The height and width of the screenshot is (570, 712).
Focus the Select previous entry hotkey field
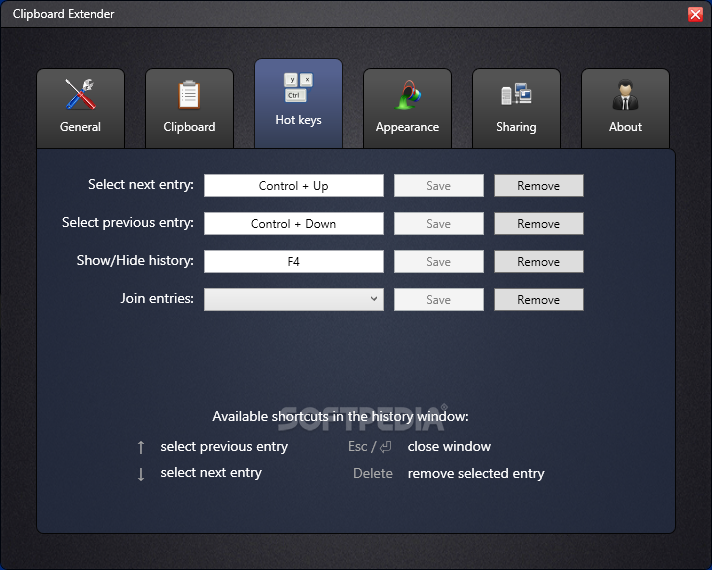[x=294, y=223]
